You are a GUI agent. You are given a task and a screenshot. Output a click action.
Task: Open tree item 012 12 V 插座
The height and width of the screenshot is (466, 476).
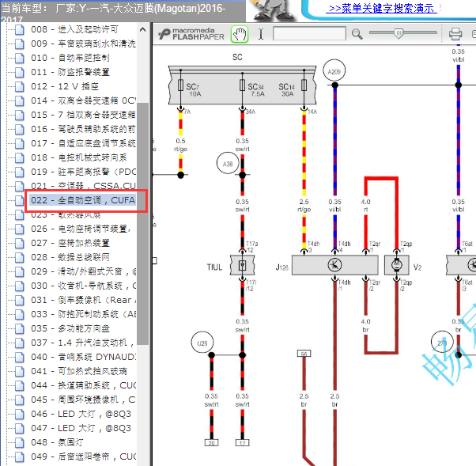point(65,86)
